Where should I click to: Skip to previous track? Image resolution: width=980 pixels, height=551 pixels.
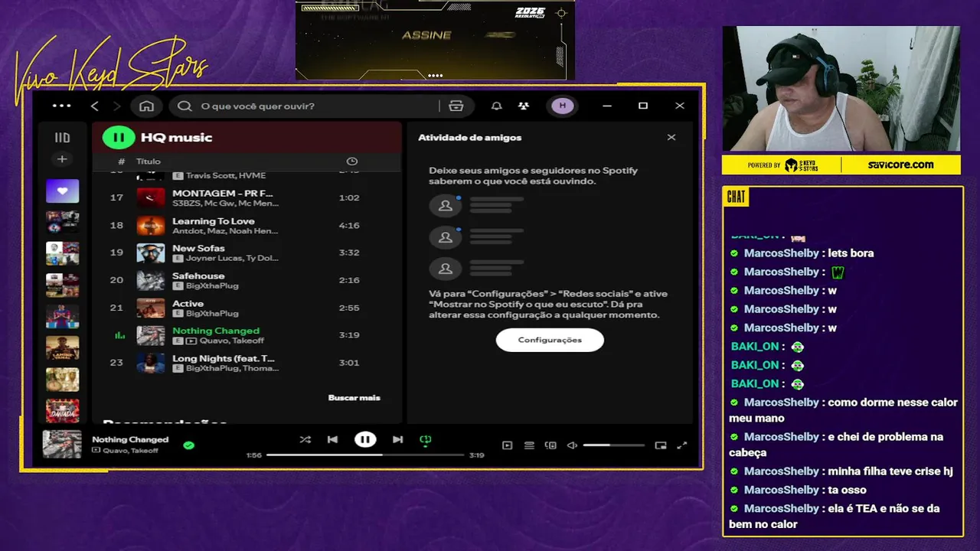pyautogui.click(x=332, y=439)
